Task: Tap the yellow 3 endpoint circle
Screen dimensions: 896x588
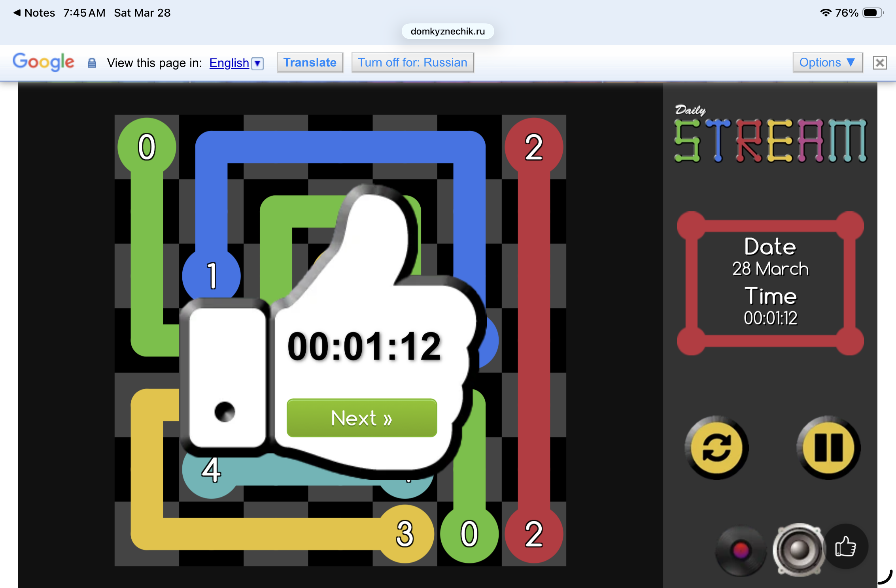Action: pyautogui.click(x=405, y=533)
